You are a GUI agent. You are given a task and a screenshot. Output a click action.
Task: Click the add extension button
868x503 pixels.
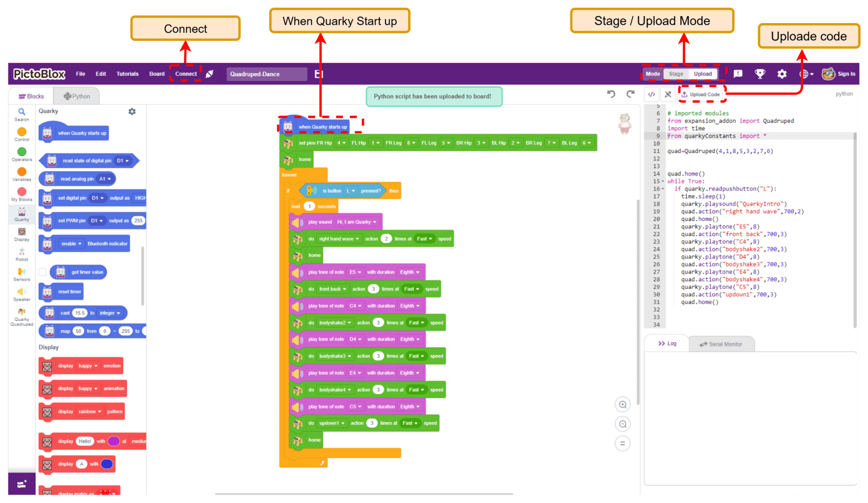(x=22, y=484)
